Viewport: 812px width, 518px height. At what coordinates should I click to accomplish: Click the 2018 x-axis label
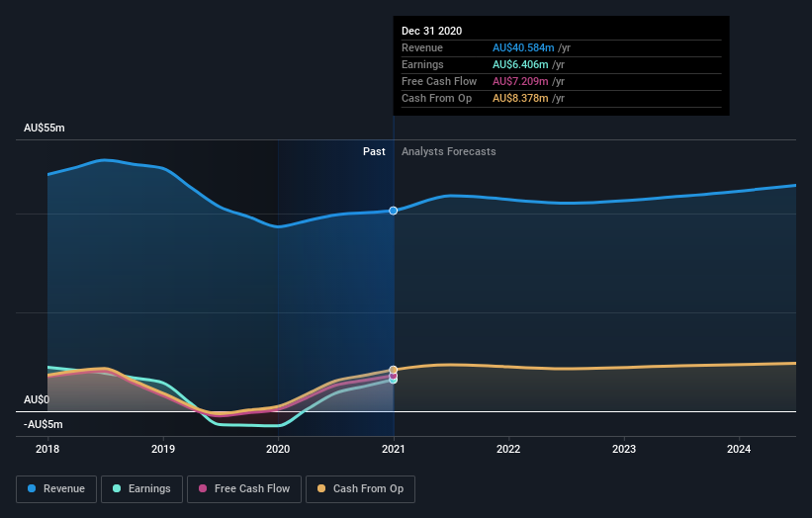[x=47, y=449]
